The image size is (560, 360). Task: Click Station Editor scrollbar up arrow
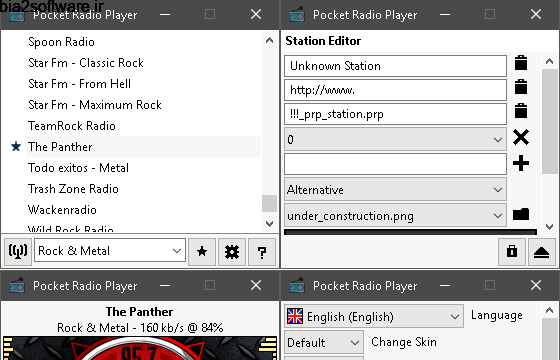(549, 61)
